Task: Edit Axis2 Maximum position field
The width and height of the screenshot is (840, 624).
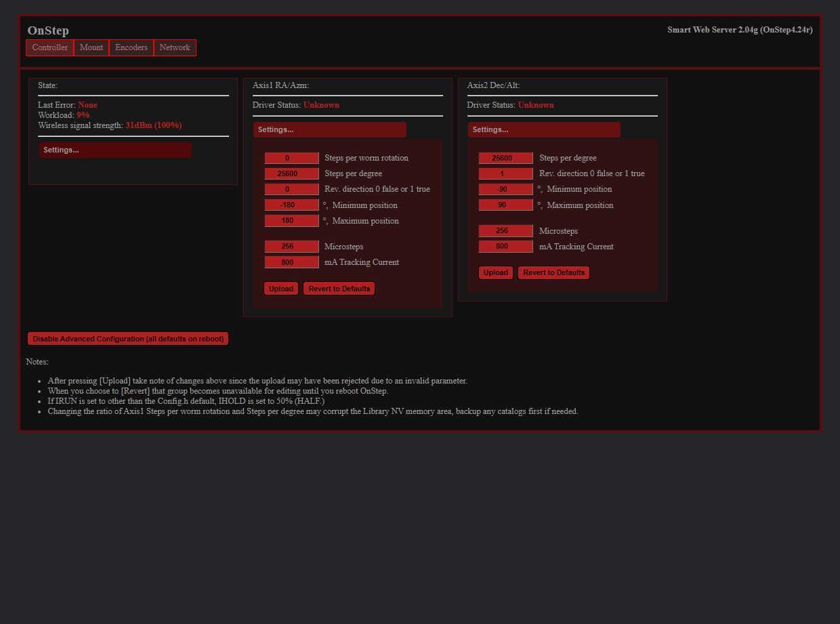Action: 506,205
